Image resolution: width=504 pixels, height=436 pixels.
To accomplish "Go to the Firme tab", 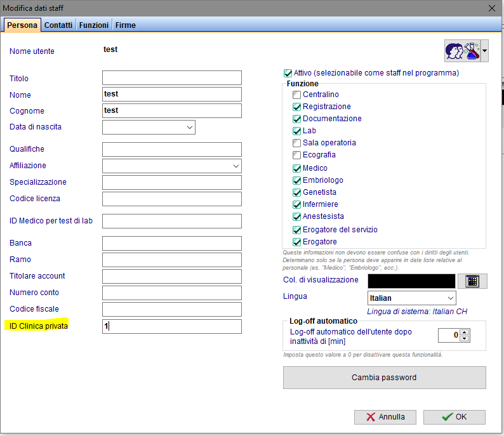I will tap(125, 25).
